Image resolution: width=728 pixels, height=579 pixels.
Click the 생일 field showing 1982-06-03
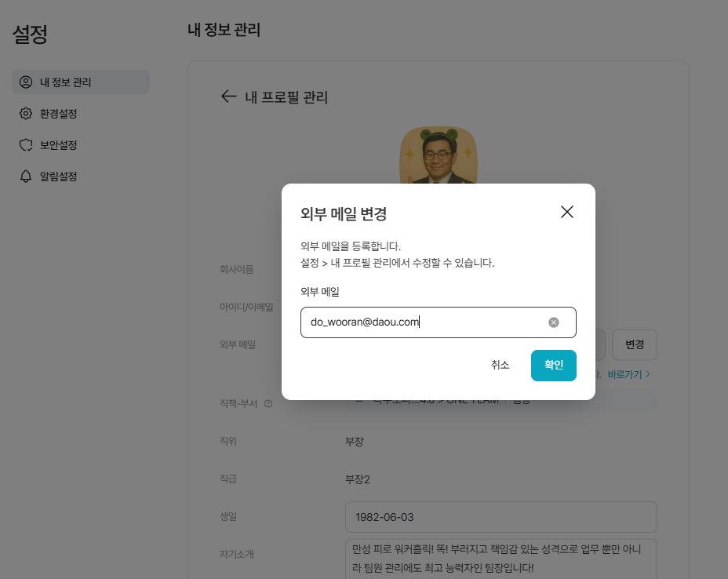click(x=500, y=517)
